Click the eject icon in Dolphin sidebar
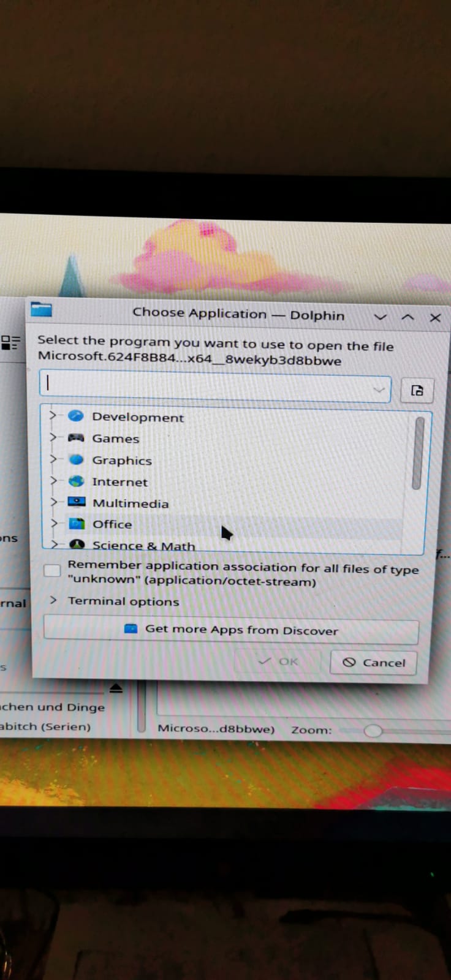 tap(116, 688)
